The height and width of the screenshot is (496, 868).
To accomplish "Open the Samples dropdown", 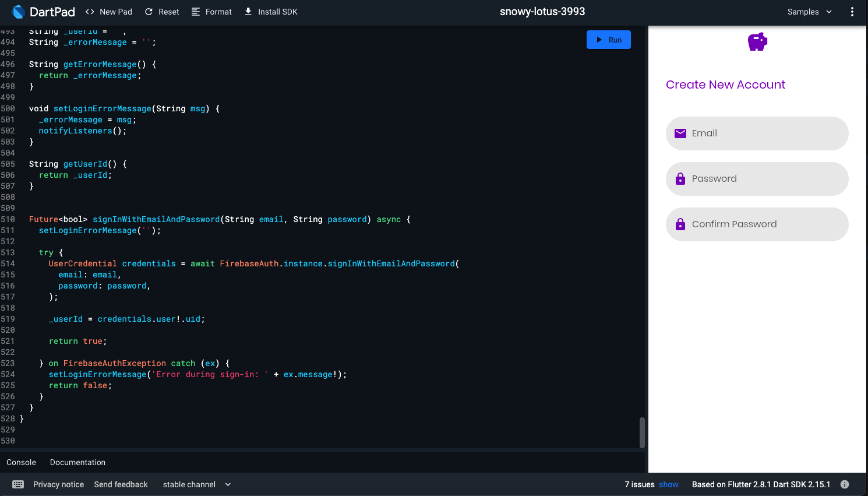I will [809, 12].
